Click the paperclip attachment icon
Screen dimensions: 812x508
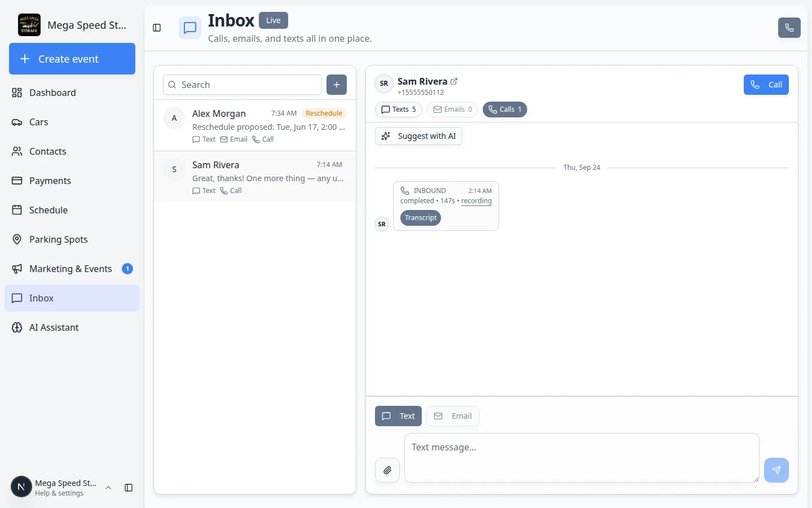(387, 470)
